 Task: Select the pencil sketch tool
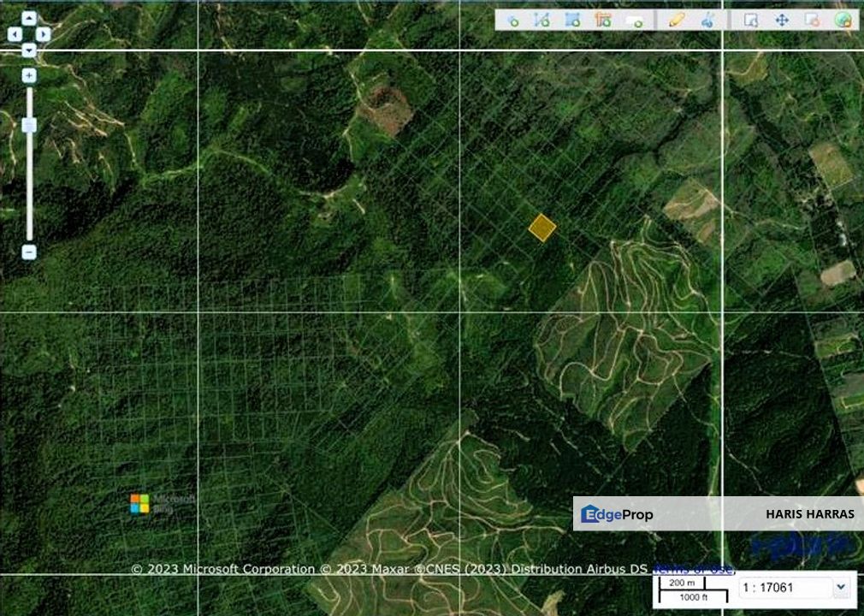674,23
